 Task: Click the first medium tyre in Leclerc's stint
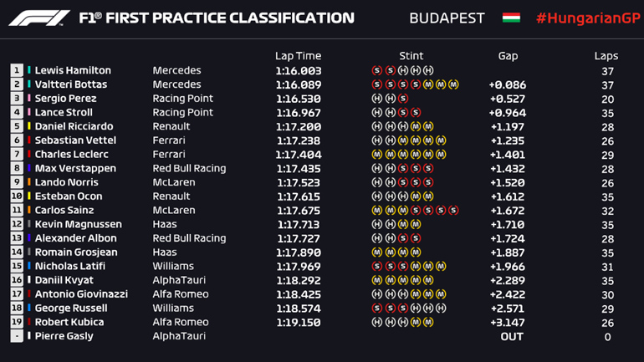click(x=376, y=155)
